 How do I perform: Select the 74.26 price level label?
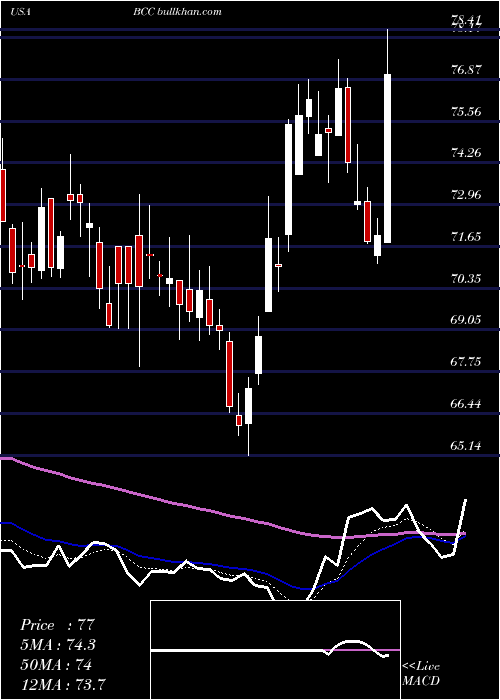tap(467, 153)
